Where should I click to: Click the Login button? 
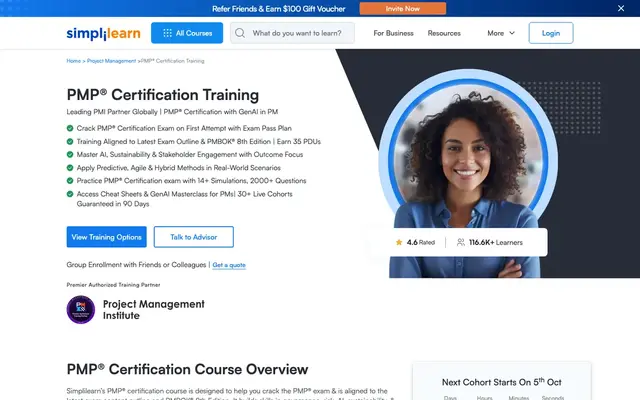[551, 33]
